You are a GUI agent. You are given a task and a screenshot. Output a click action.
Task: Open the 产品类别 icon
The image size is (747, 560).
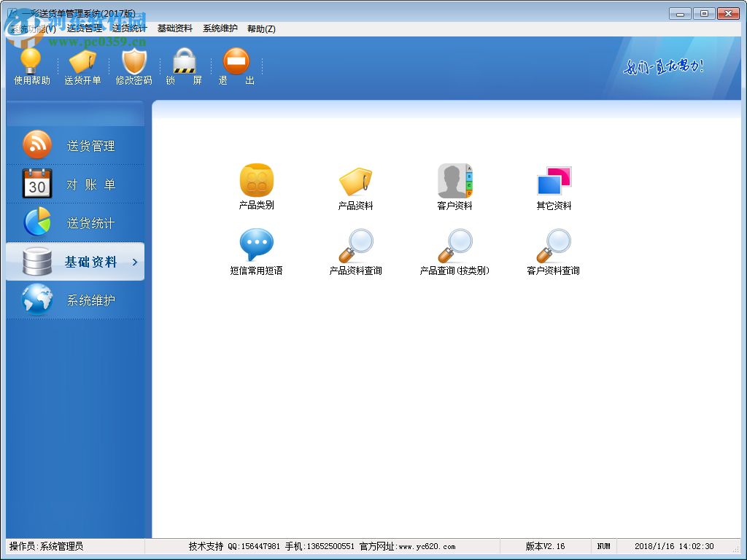coord(256,181)
